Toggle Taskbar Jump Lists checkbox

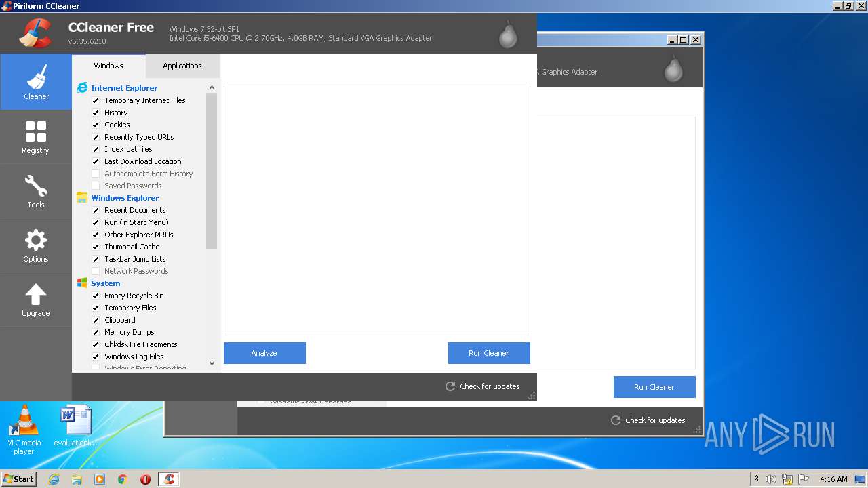pyautogui.click(x=96, y=259)
